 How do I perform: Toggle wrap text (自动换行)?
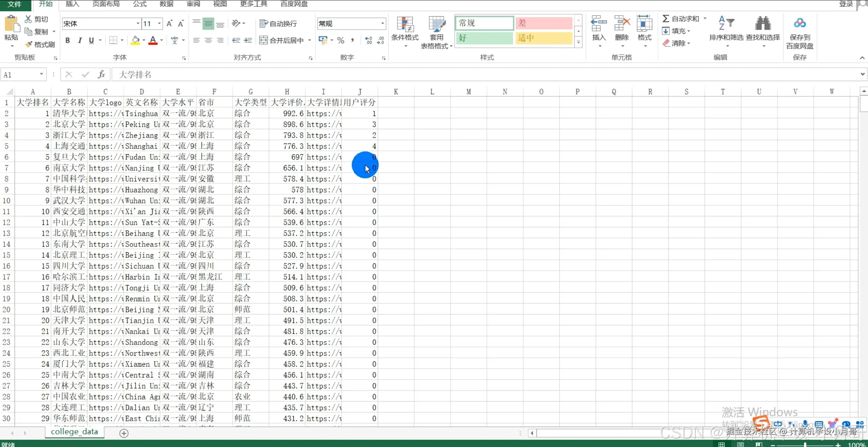(278, 23)
